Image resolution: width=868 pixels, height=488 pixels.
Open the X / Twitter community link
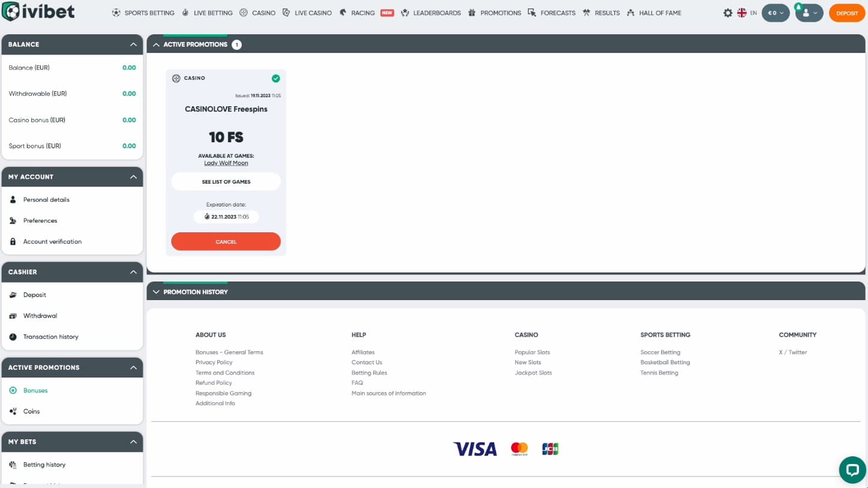pyautogui.click(x=793, y=352)
